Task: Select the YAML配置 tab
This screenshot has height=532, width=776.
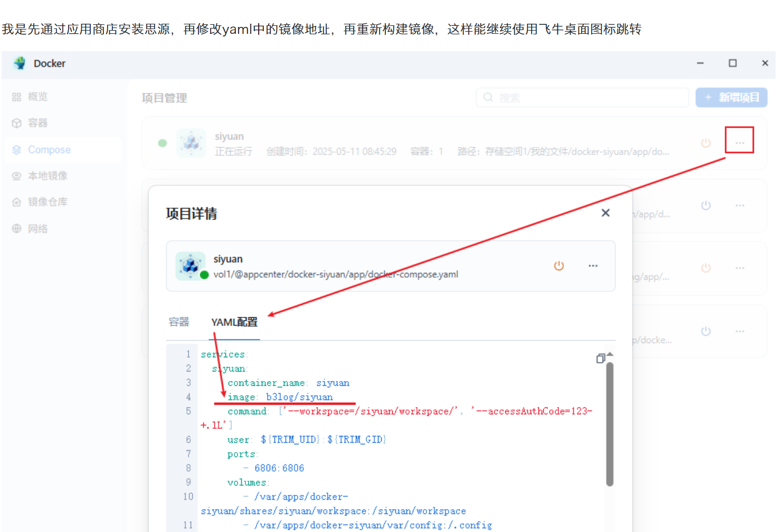Action: [234, 322]
